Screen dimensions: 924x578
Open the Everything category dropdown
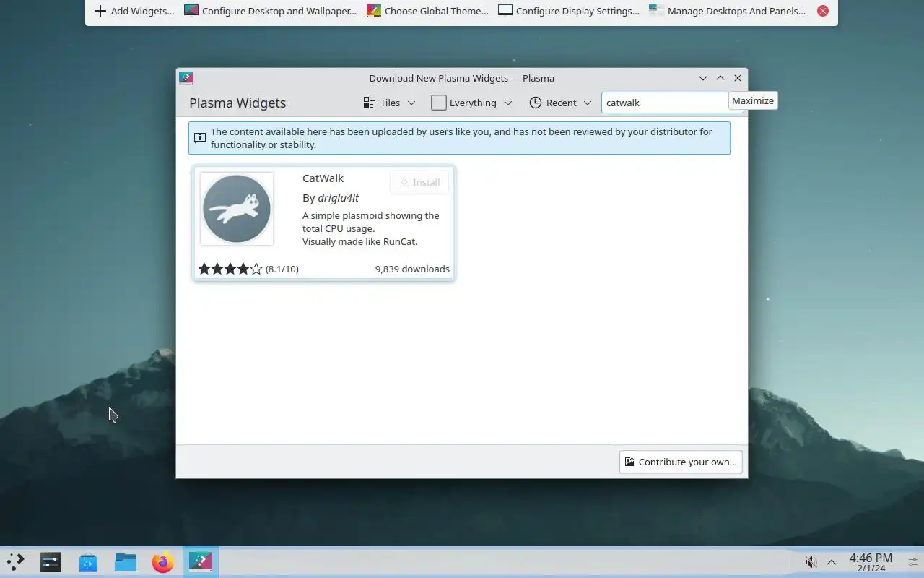[472, 103]
